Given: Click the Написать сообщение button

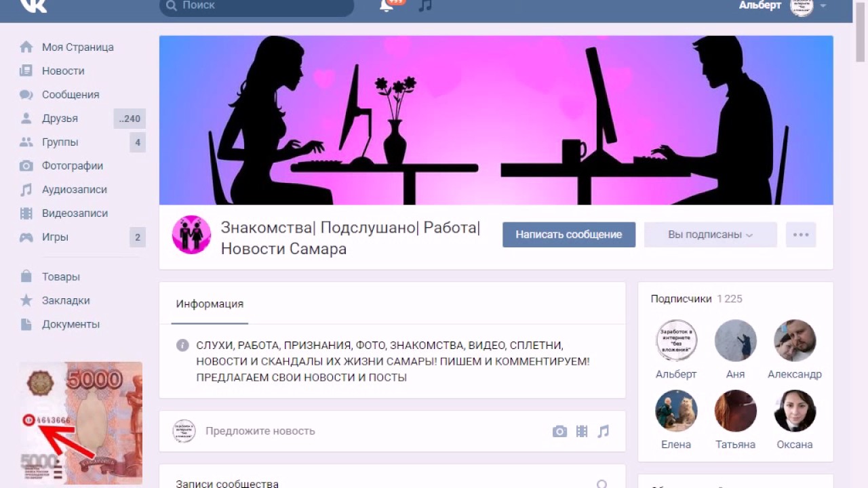Looking at the screenshot, I should 569,235.
